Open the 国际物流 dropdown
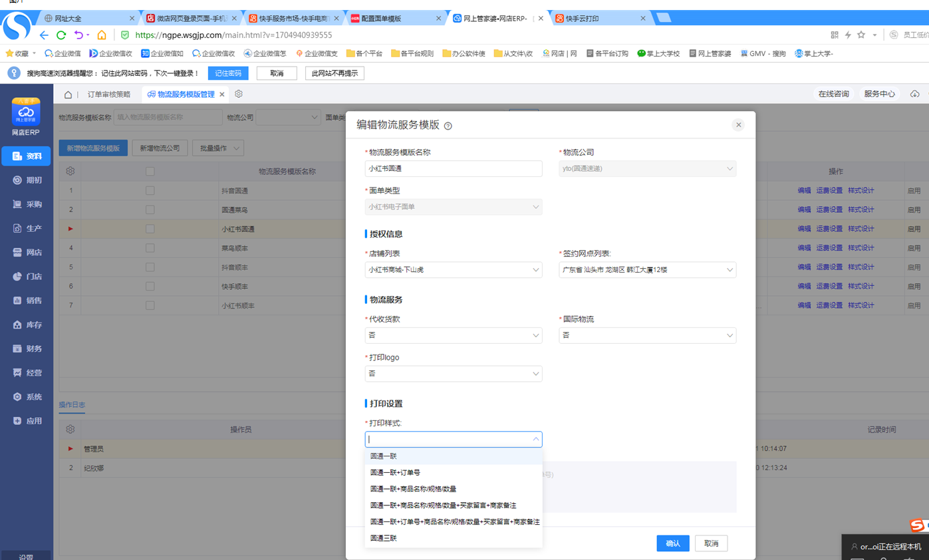 tap(647, 335)
